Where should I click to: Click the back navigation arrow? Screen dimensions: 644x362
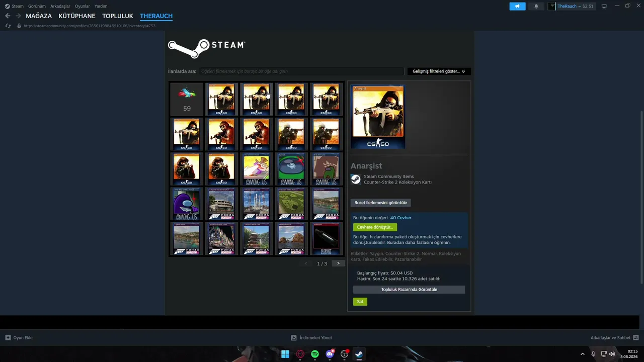pyautogui.click(x=8, y=16)
